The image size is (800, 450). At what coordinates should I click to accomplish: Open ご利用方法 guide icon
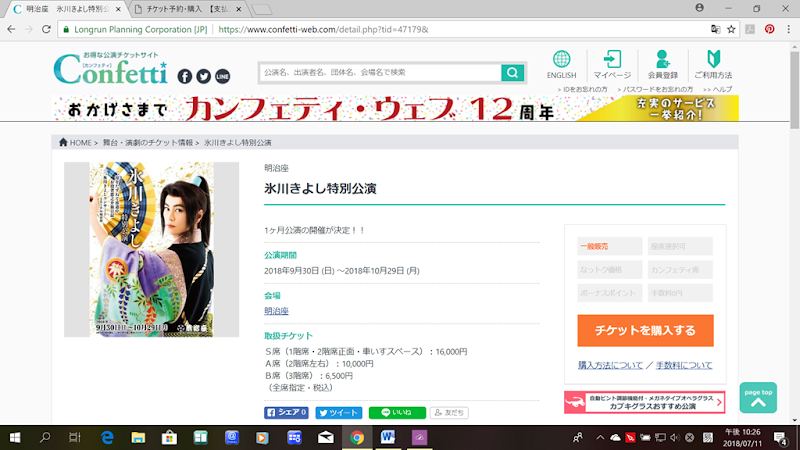click(x=713, y=65)
